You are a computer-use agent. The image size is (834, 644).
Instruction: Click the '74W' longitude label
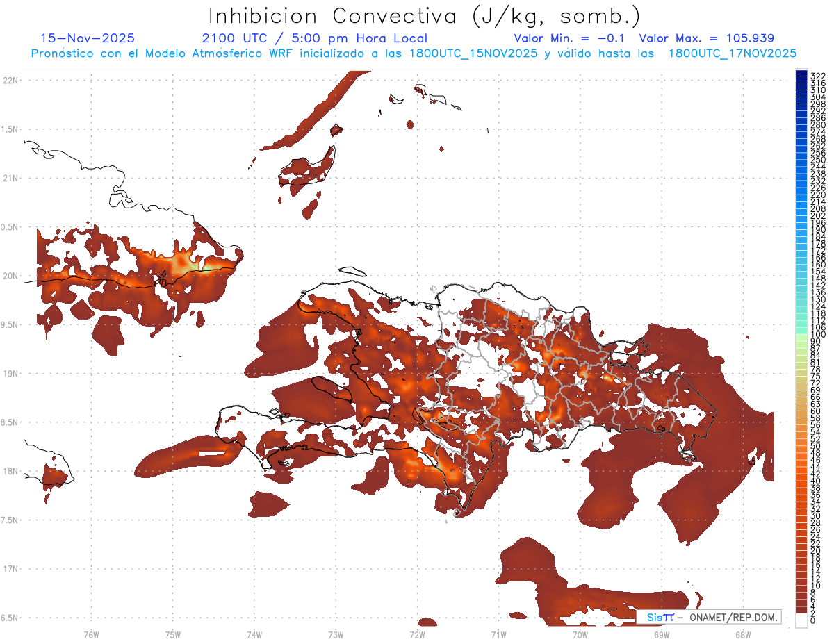[x=254, y=634]
